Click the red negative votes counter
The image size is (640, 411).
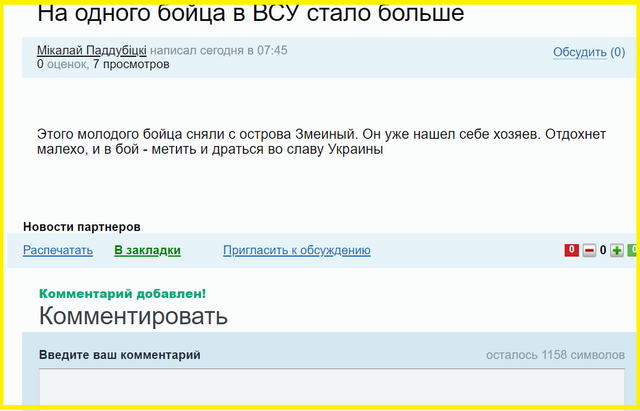tap(572, 250)
